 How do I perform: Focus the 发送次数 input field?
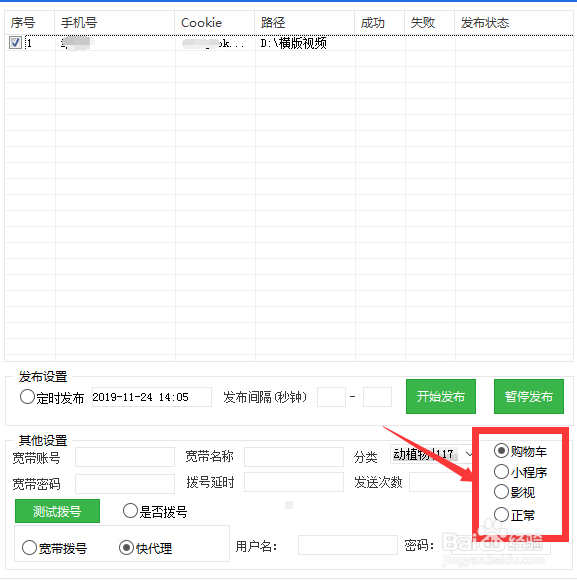pos(440,482)
